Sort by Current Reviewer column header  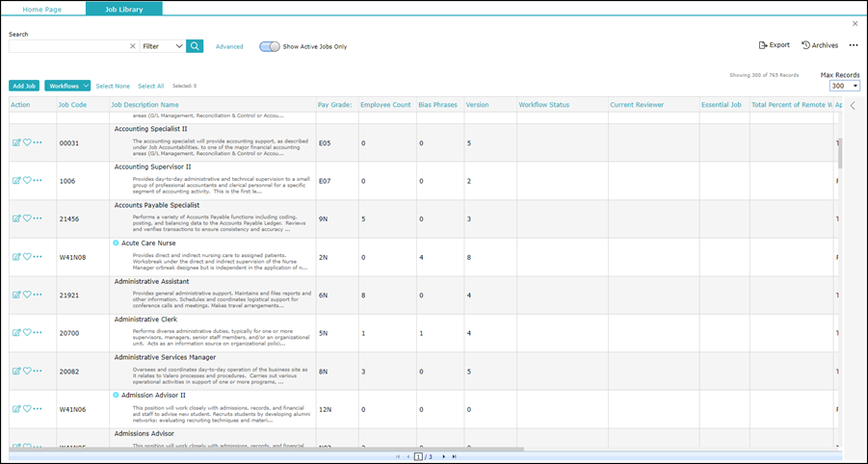tap(637, 105)
